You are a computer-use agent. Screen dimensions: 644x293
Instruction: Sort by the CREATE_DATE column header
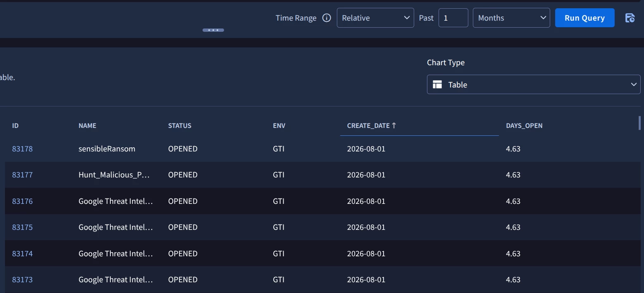click(x=368, y=125)
